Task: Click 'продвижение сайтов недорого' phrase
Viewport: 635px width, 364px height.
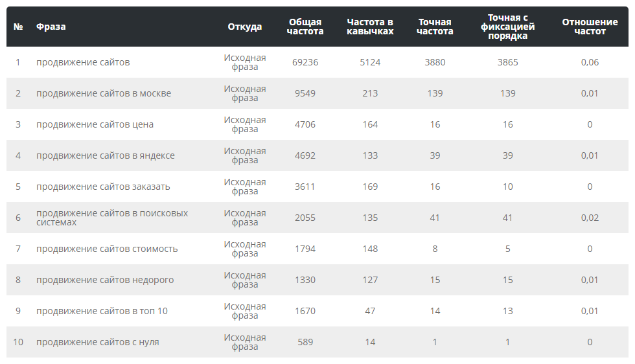Action: pos(105,280)
